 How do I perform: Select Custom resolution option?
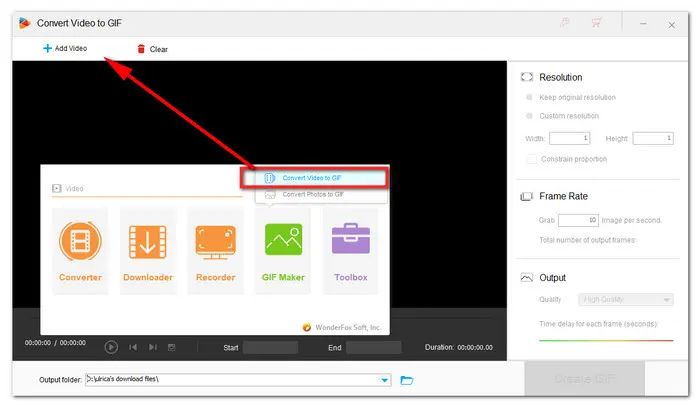529,116
